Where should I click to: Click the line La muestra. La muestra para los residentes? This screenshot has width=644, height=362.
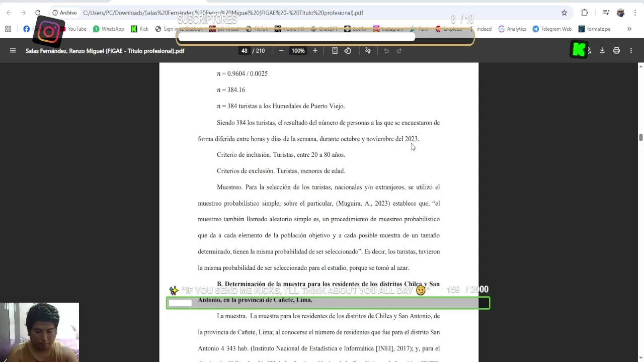[328, 316]
